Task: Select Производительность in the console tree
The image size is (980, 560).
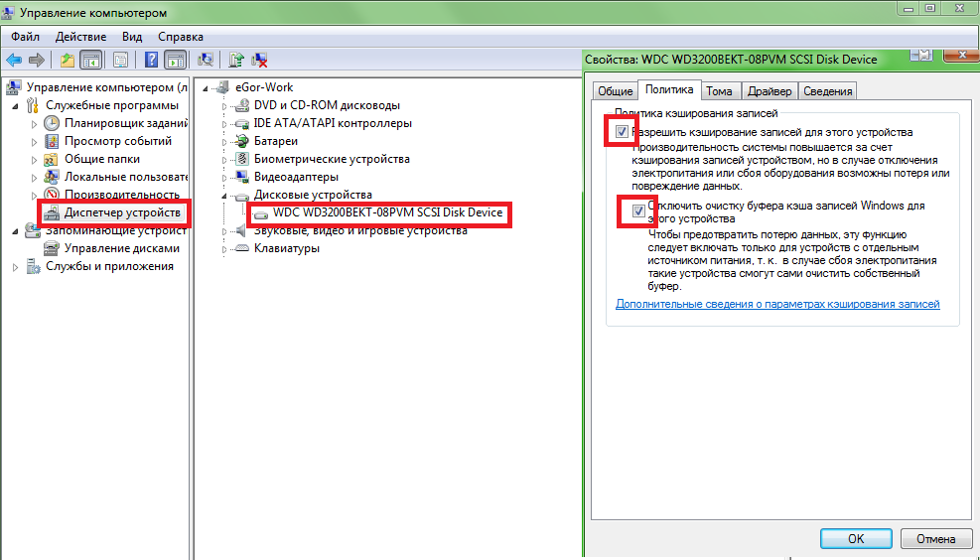Action: click(122, 195)
